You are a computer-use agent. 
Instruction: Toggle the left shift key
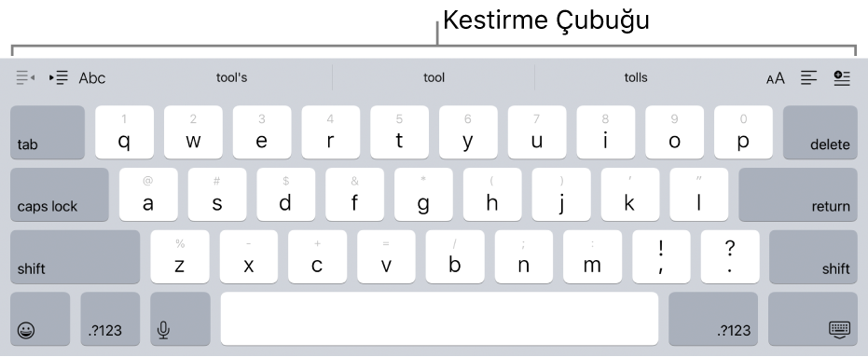[76, 257]
